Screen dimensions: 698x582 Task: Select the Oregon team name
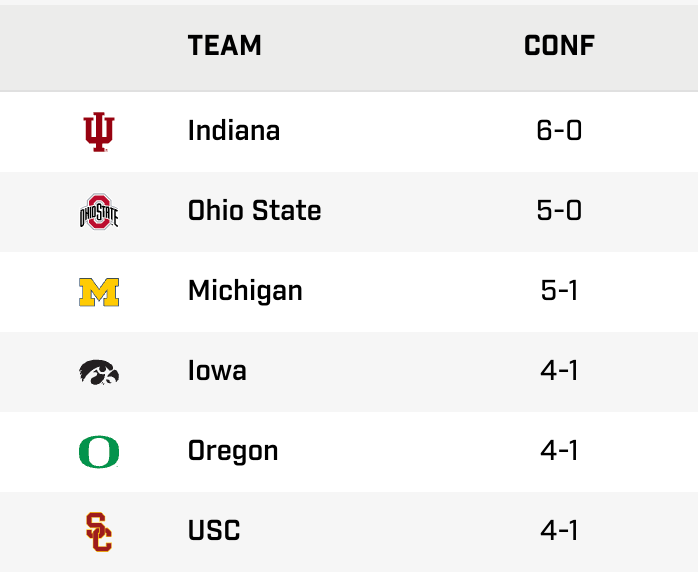233,451
